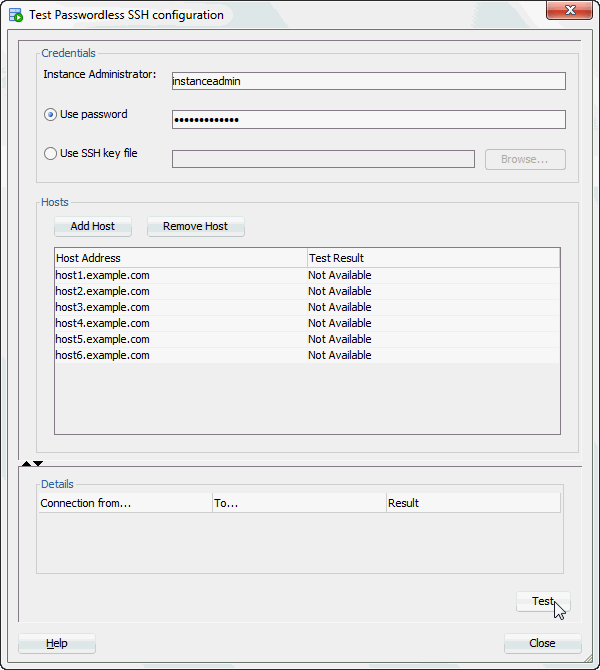
Task: Open Help for this dialog
Action: [x=57, y=643]
